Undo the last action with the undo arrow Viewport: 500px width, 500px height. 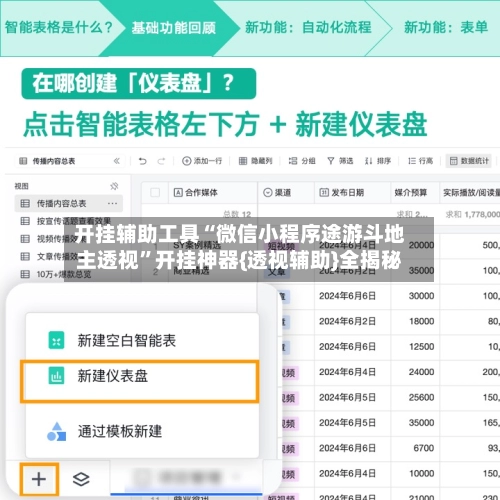pyautogui.click(x=143, y=161)
